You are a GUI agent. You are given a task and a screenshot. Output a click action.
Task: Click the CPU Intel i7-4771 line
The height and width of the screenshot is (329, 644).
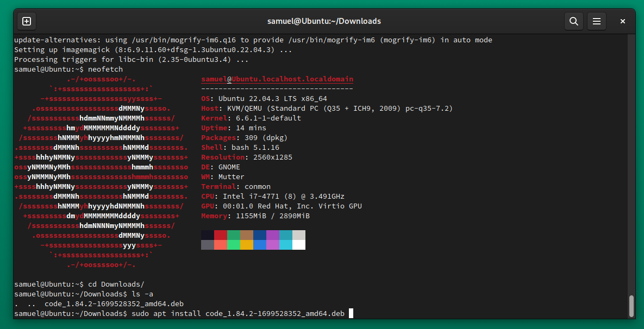273,196
